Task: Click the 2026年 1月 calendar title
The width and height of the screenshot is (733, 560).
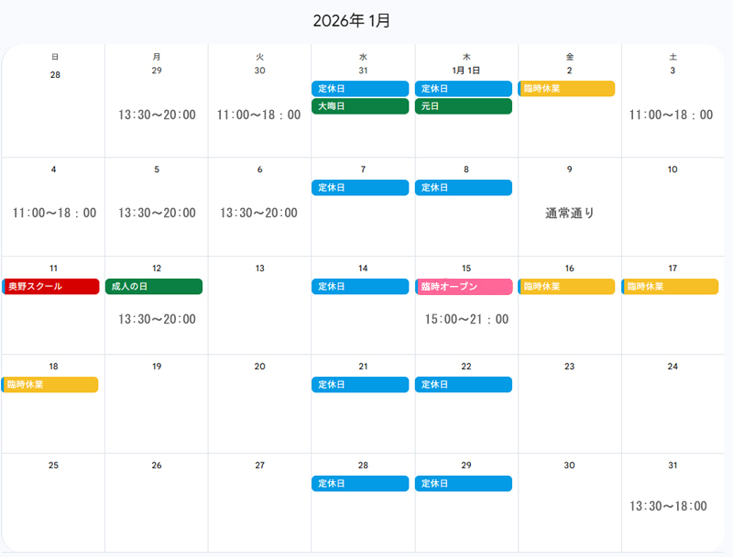Action: 352,21
